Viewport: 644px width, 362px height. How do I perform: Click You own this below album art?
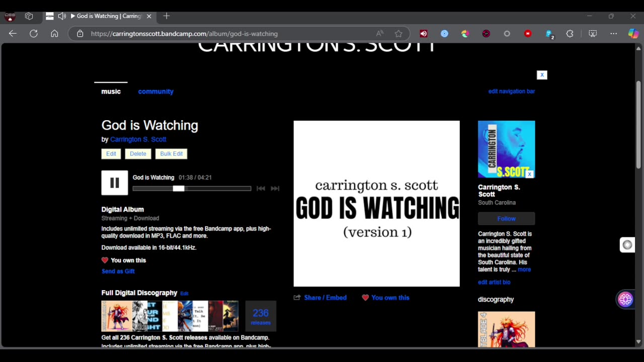[390, 298]
